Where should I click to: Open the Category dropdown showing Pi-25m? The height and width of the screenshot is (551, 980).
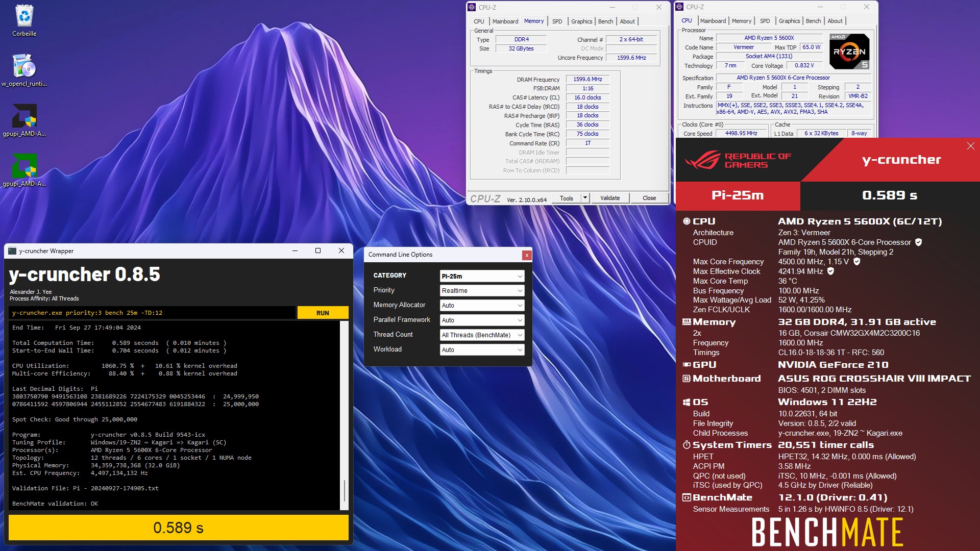click(482, 276)
